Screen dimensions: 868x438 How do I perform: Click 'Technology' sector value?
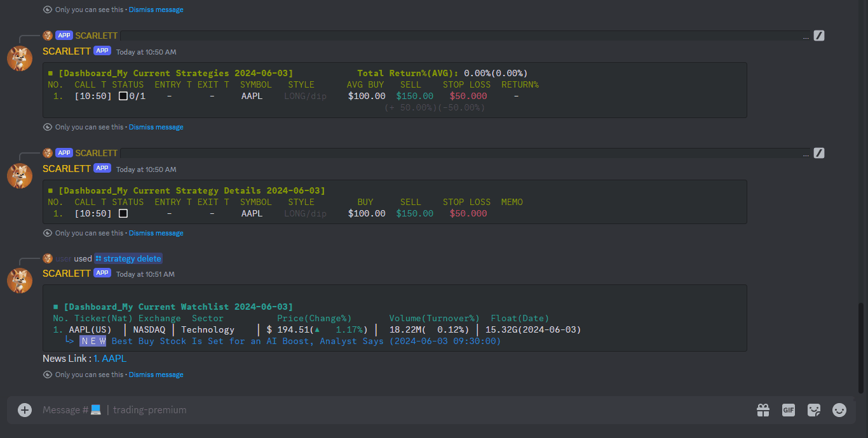tap(208, 329)
